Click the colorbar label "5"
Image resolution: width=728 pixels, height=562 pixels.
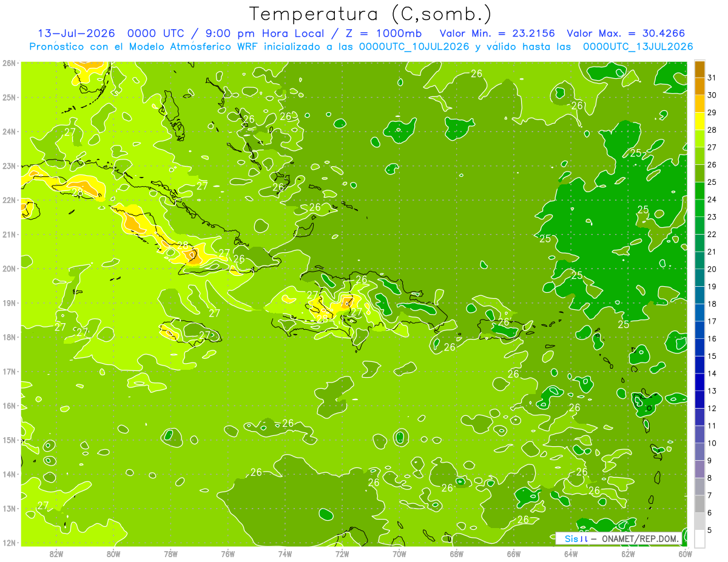point(710,530)
